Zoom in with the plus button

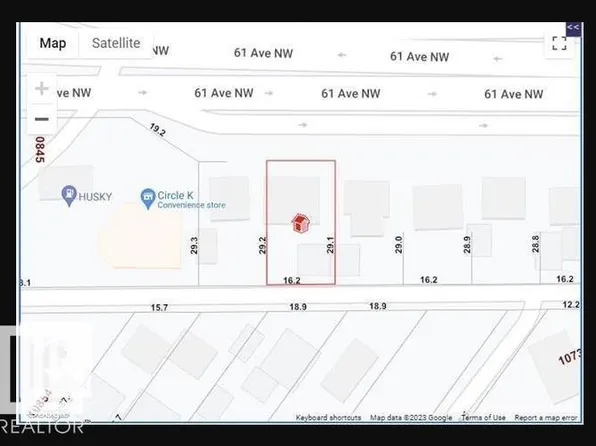coord(41,89)
